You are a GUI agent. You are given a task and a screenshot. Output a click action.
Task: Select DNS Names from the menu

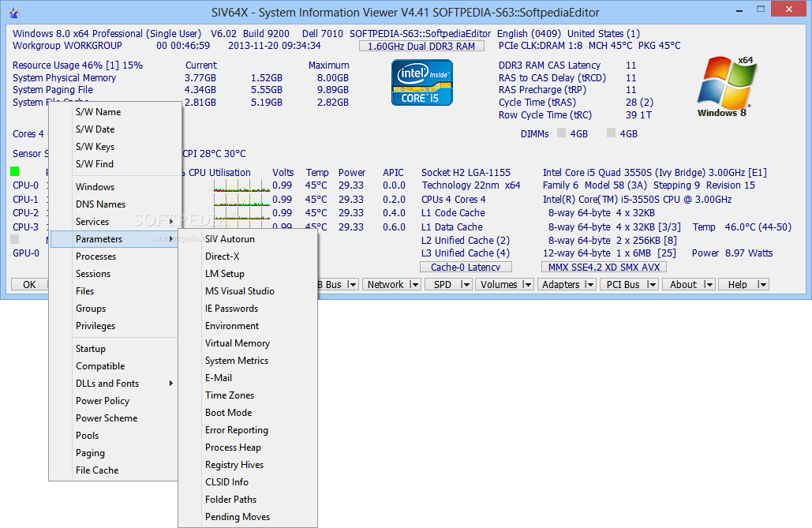coord(115,204)
